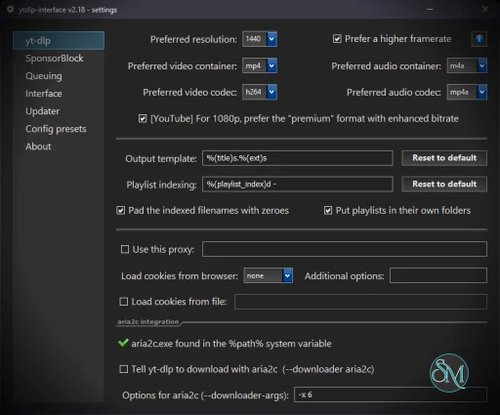Click the proxy address input field
The width and height of the screenshot is (500, 415).
[344, 249]
